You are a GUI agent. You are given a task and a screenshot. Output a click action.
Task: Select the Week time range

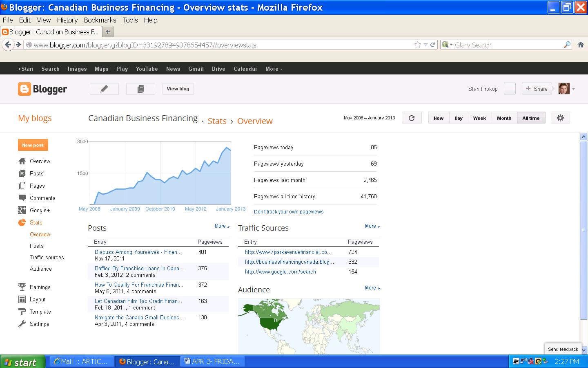(x=479, y=118)
